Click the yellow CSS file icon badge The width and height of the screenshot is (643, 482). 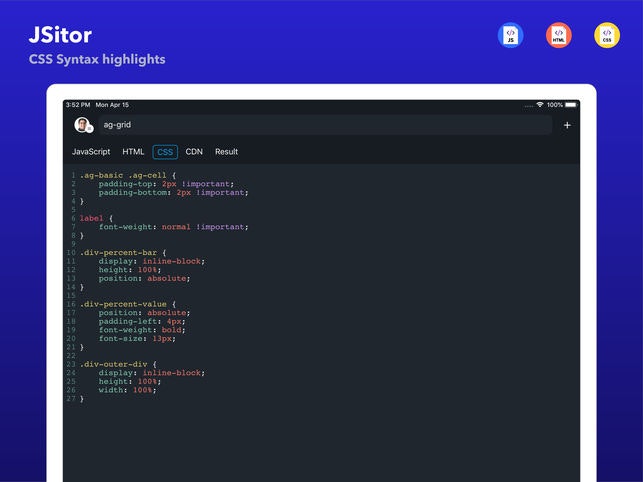pyautogui.click(x=607, y=35)
